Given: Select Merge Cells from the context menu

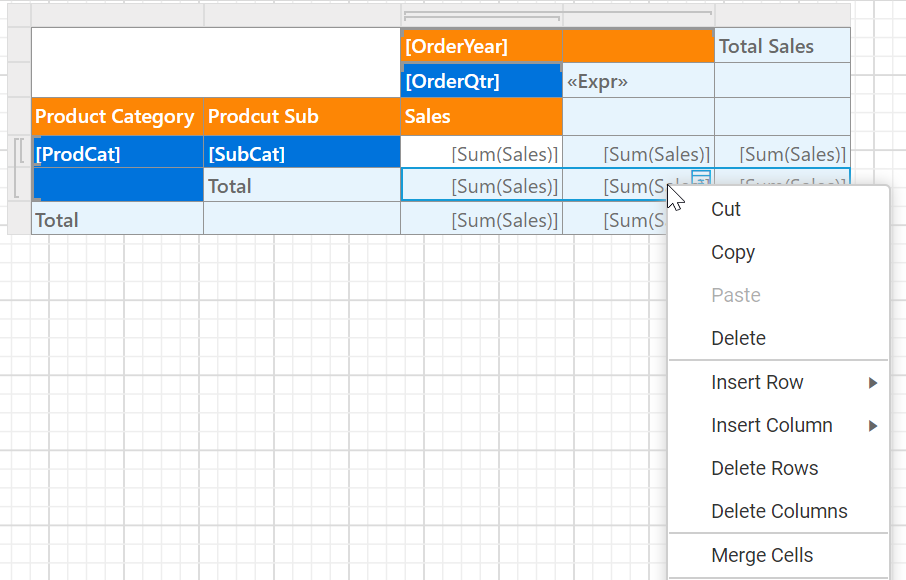Looking at the screenshot, I should click(762, 555).
